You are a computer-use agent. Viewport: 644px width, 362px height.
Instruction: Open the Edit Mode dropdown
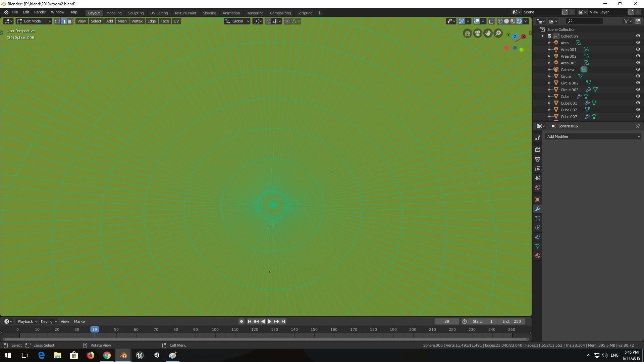[x=34, y=21]
